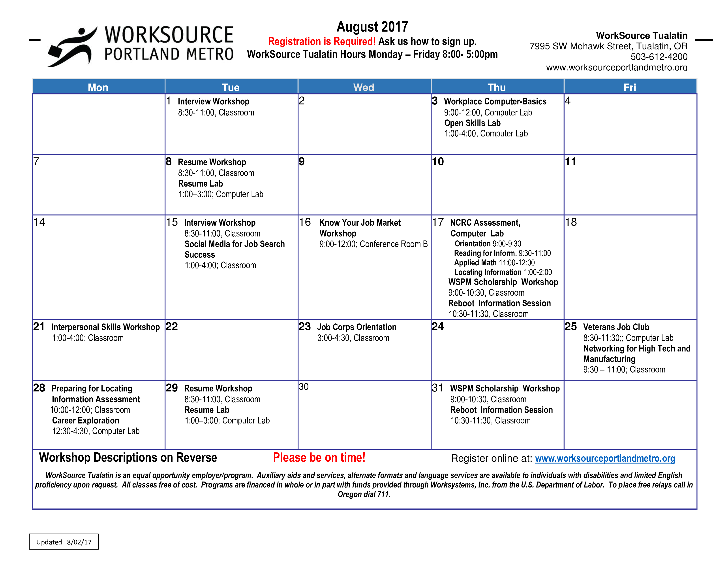
Task: Select Interview Workshop on August 15
Action: [x=220, y=223]
